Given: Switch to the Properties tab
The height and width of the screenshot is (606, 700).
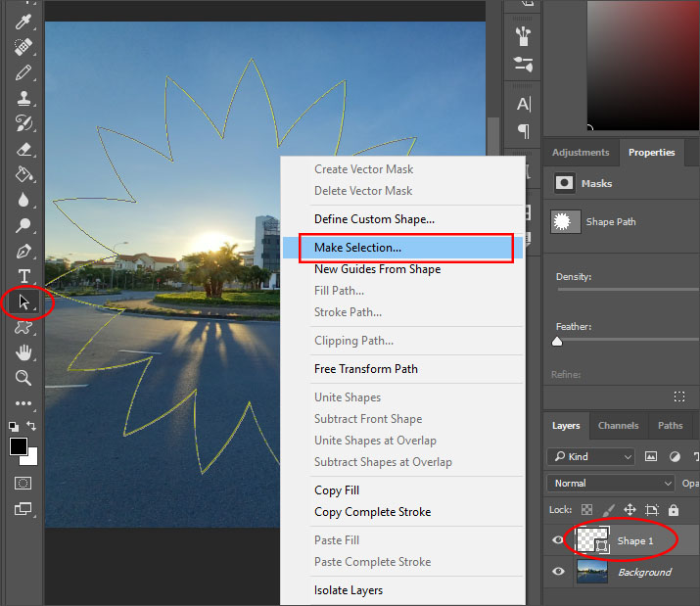Looking at the screenshot, I should click(651, 153).
